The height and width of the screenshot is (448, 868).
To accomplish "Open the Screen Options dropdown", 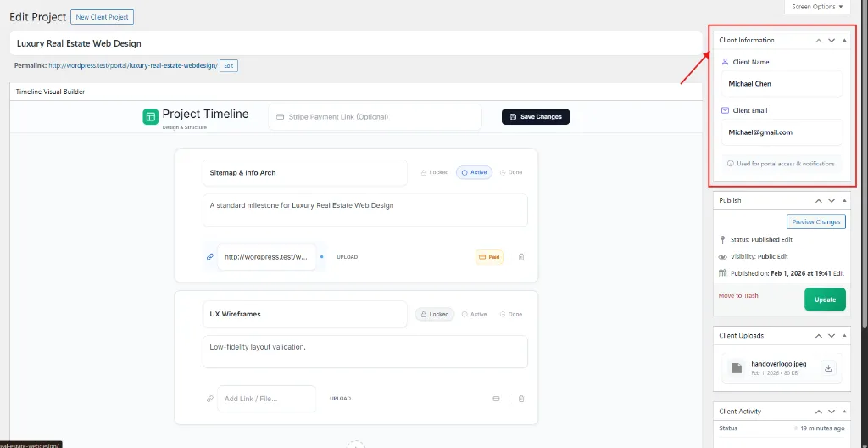I will (817, 7).
